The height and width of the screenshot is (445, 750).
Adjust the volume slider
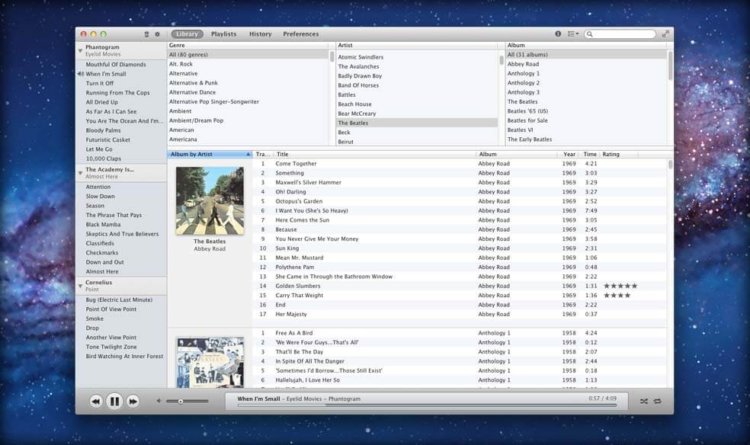[187, 401]
